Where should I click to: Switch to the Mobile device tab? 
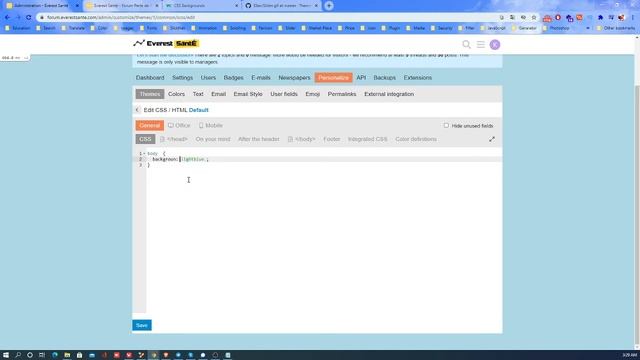tap(211, 125)
